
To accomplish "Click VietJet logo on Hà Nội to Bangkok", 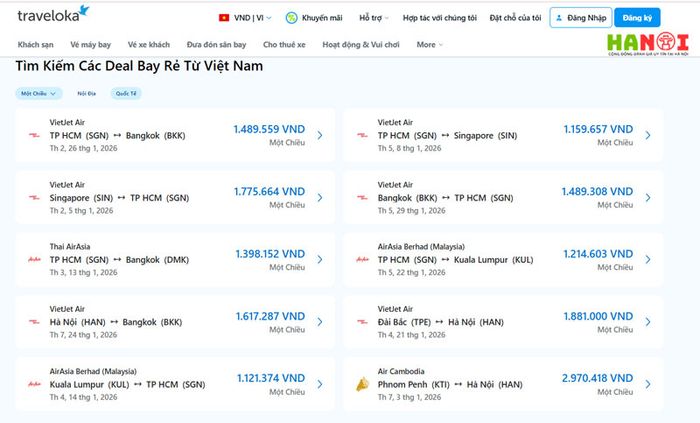I will (x=34, y=322).
